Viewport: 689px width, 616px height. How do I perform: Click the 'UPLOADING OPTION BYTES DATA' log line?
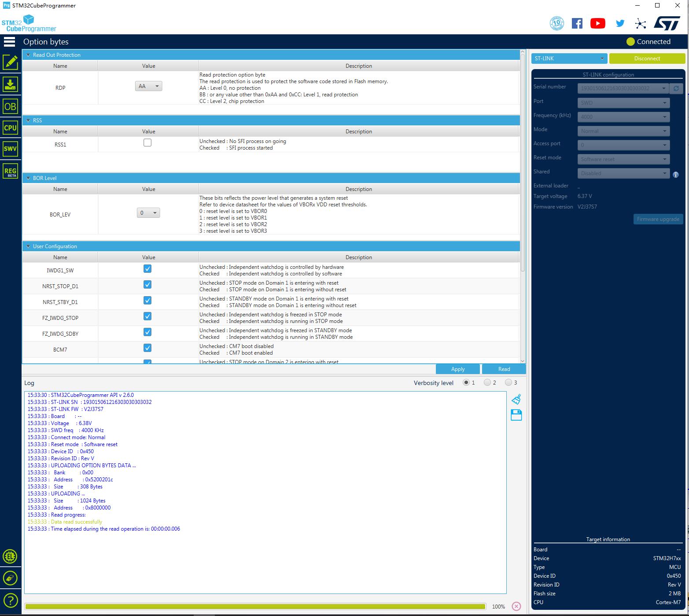coord(82,466)
